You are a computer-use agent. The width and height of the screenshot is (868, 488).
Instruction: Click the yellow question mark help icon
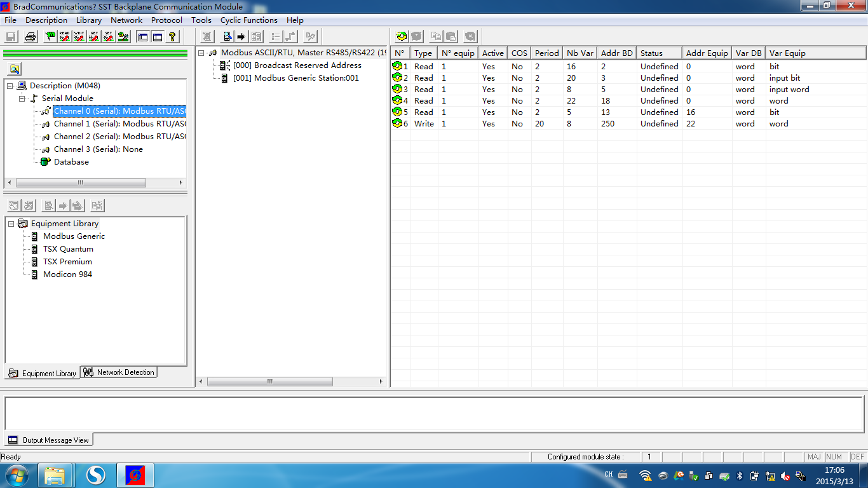click(172, 37)
